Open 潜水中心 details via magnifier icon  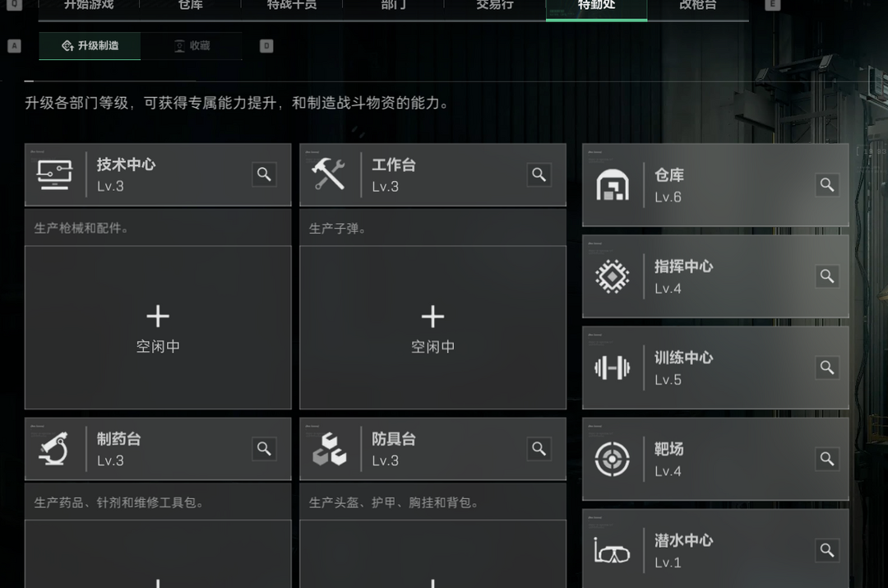point(826,550)
